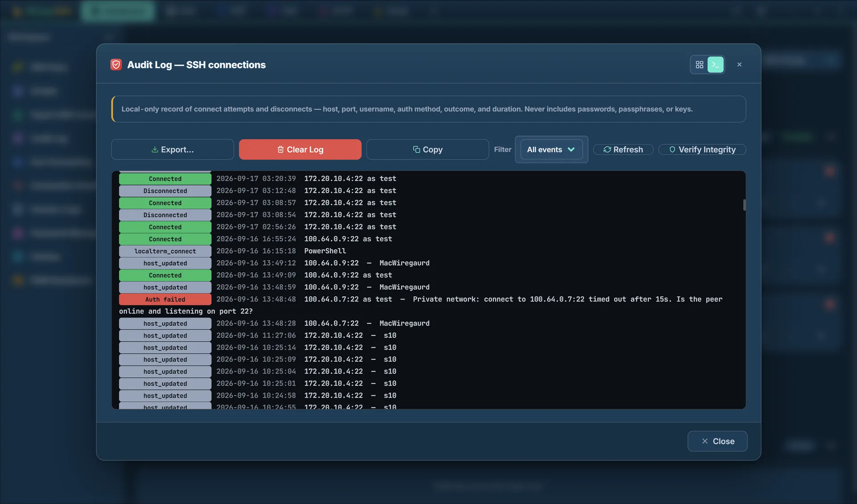The image size is (857, 504).
Task: Click Verify Integrity
Action: click(x=702, y=150)
